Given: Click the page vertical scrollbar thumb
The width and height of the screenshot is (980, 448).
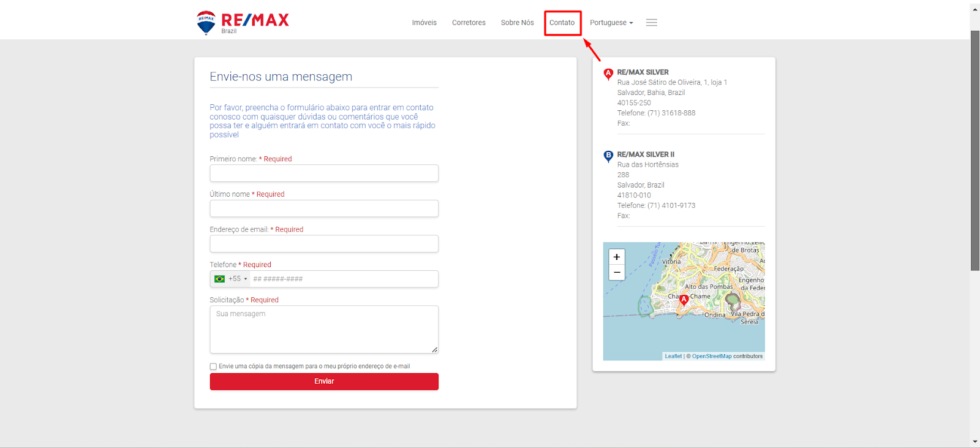Looking at the screenshot, I should point(975,150).
